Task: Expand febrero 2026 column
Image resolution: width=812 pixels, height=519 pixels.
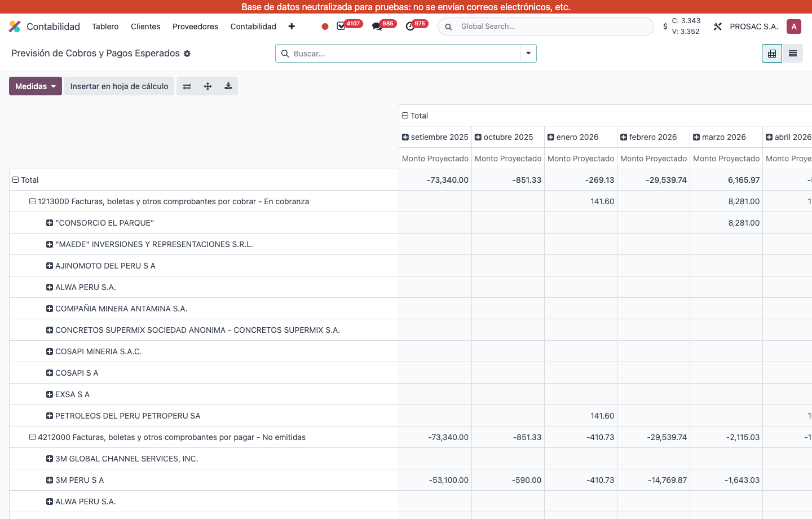Action: [624, 137]
